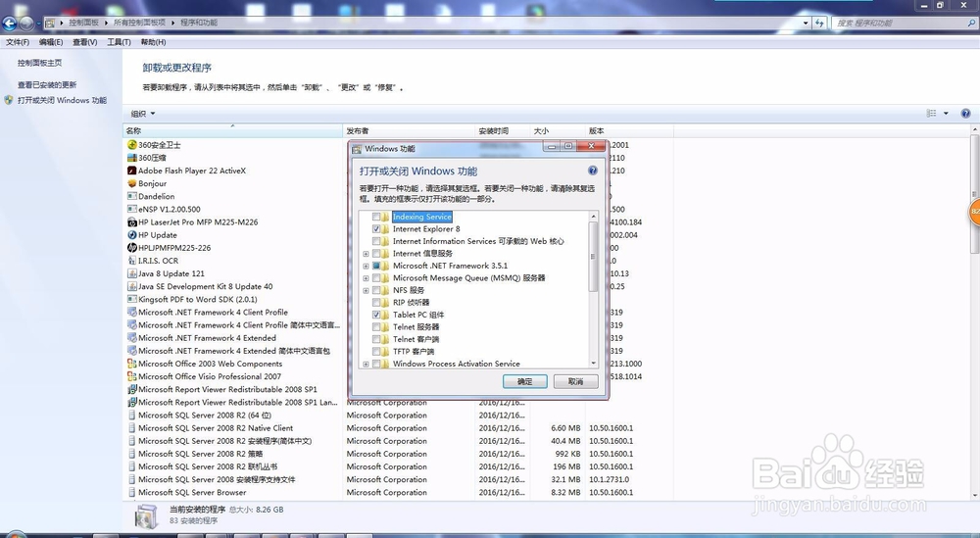Expand the Microsoft Message Queue (MSMQ) node
The height and width of the screenshot is (538, 980).
pyautogui.click(x=366, y=278)
